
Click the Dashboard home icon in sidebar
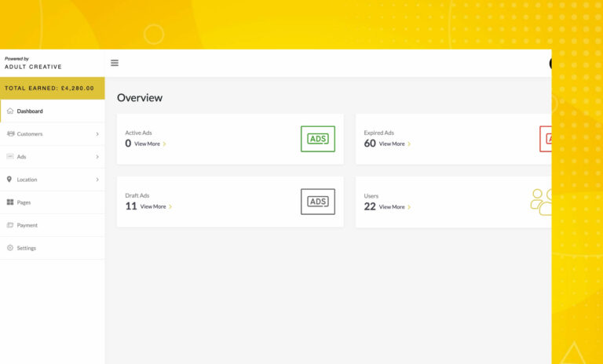(x=10, y=111)
